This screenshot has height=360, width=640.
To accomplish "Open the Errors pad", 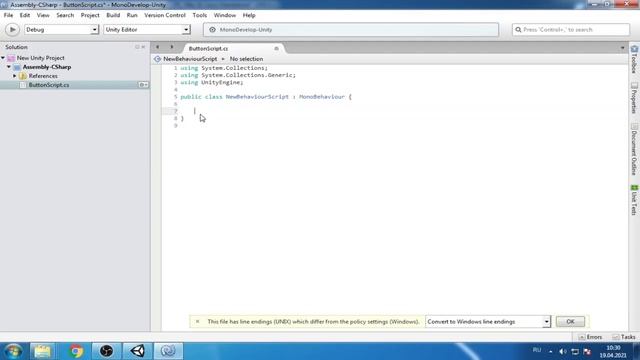I will tap(590, 337).
